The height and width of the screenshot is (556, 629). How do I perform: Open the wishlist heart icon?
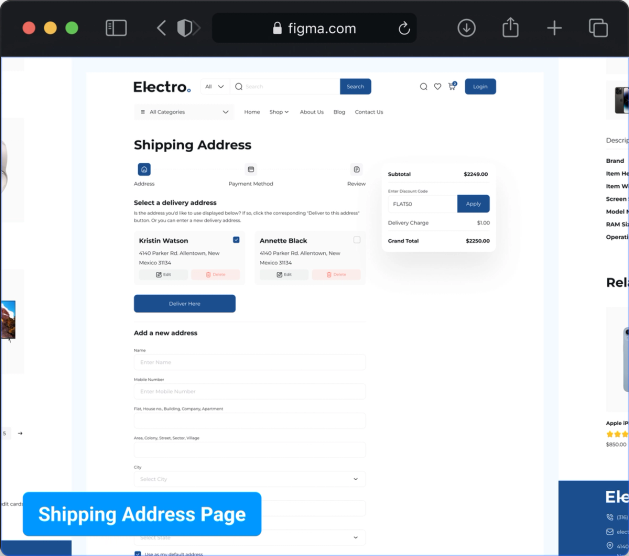437,87
